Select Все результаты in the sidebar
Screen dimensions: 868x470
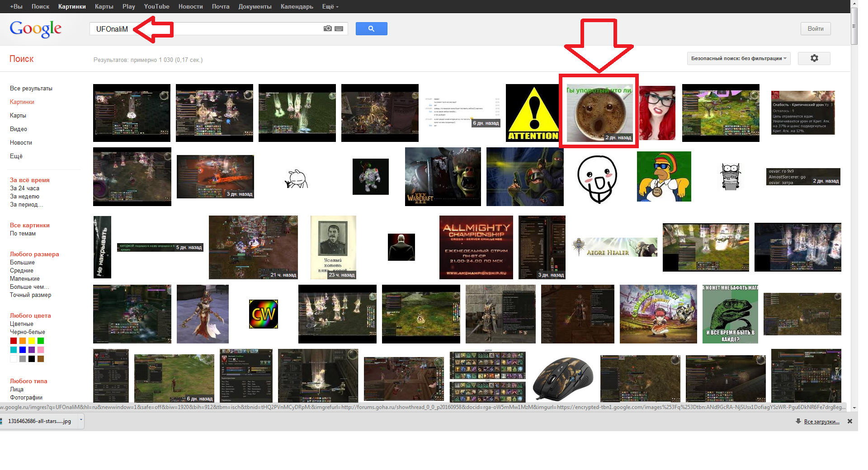pos(31,89)
